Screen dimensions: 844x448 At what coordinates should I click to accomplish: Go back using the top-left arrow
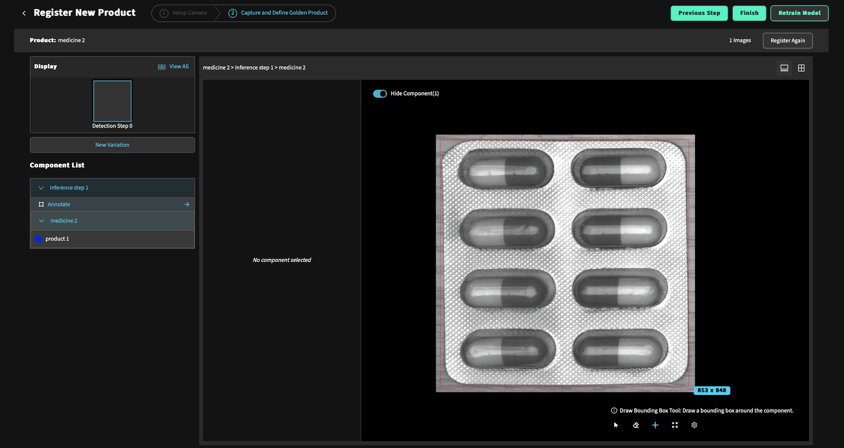pos(24,13)
